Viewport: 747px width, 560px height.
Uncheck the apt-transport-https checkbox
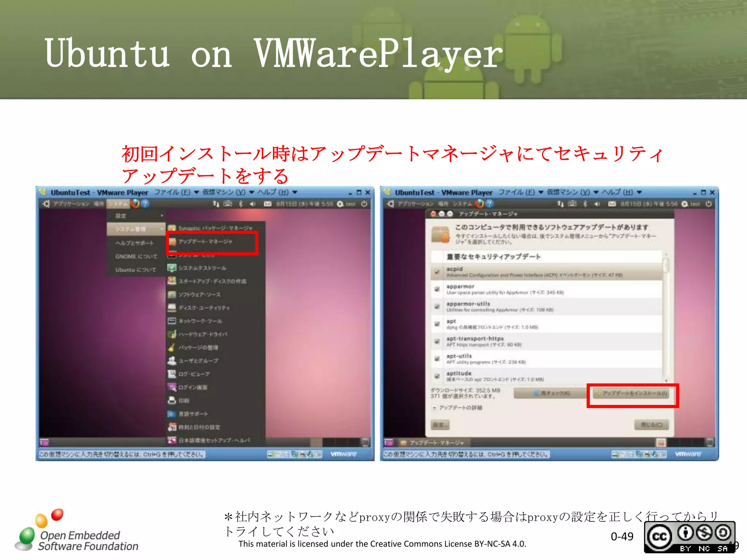pos(437,341)
